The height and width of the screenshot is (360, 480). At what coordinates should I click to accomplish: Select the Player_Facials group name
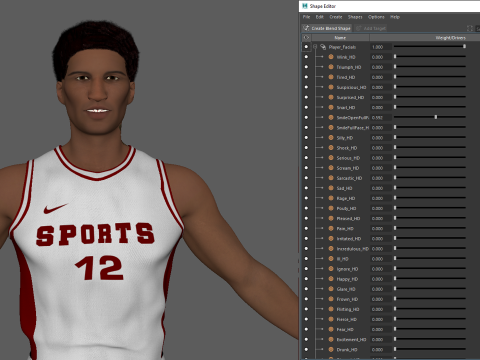click(342, 47)
